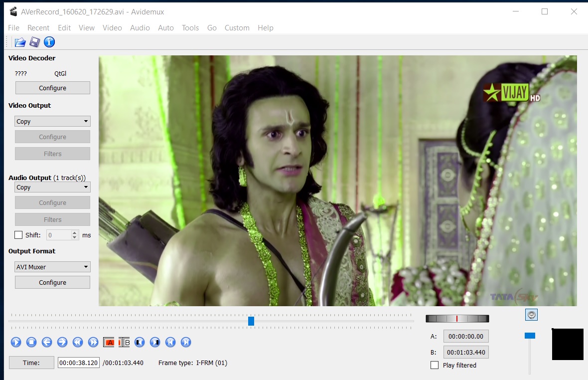Open the Audio menu
The image size is (588, 380).
(140, 28)
